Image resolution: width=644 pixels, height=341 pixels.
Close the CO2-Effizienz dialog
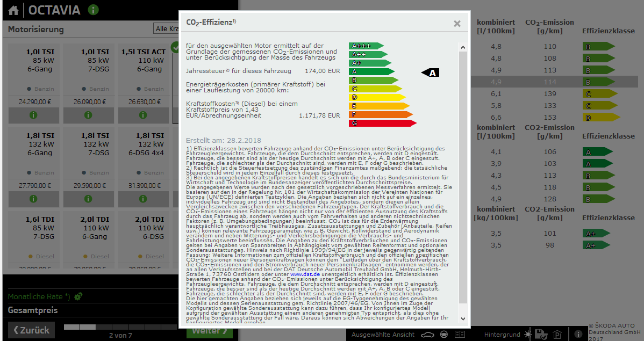[457, 24]
